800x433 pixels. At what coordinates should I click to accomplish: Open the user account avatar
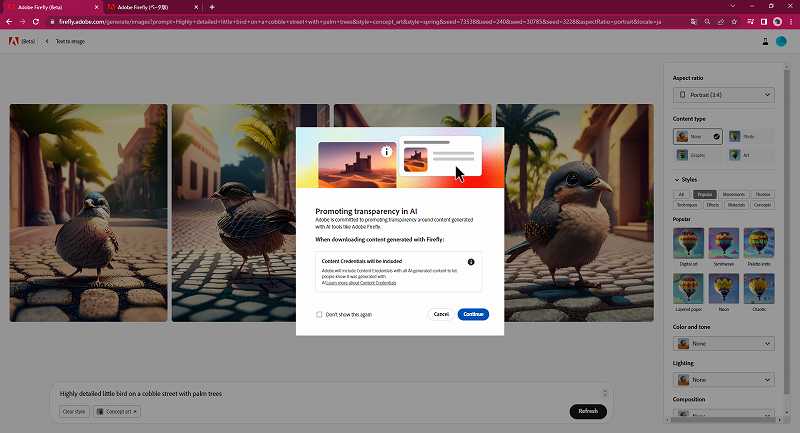(781, 41)
